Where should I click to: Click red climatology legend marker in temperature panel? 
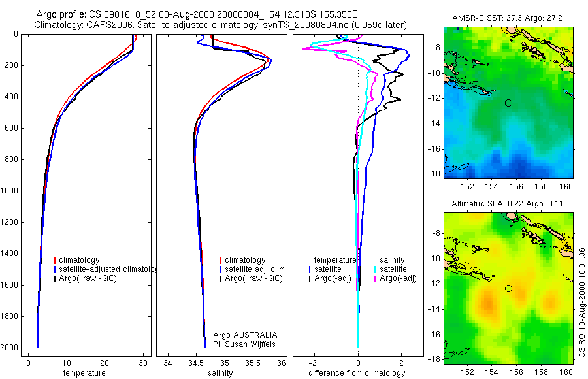[55, 260]
